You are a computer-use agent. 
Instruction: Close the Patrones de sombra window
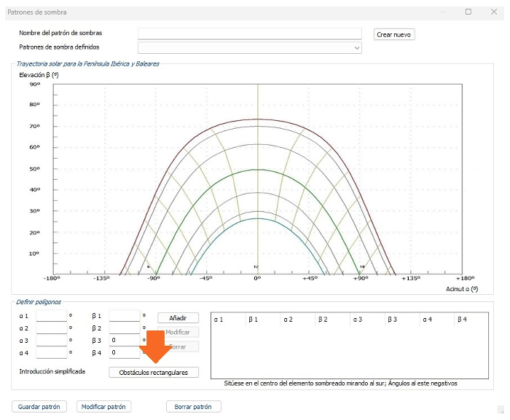pos(495,12)
